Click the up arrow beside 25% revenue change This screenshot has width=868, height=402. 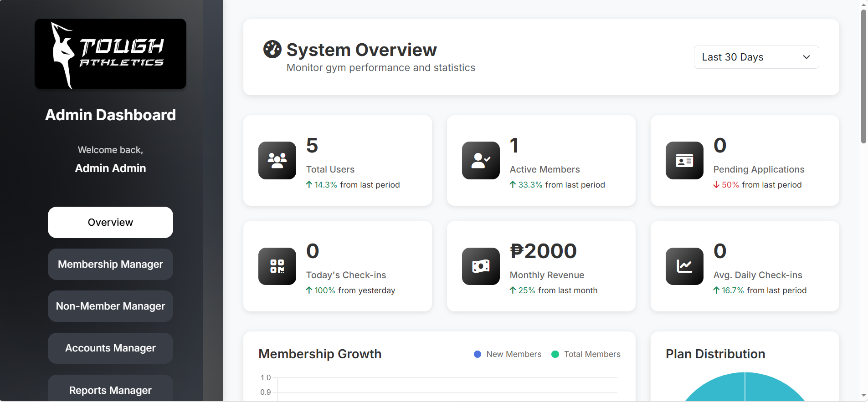point(513,290)
